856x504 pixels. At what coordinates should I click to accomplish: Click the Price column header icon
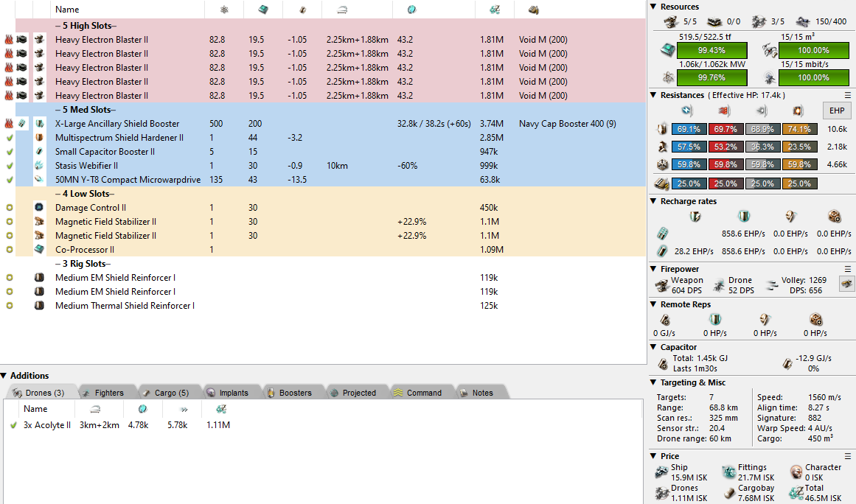tap(490, 10)
